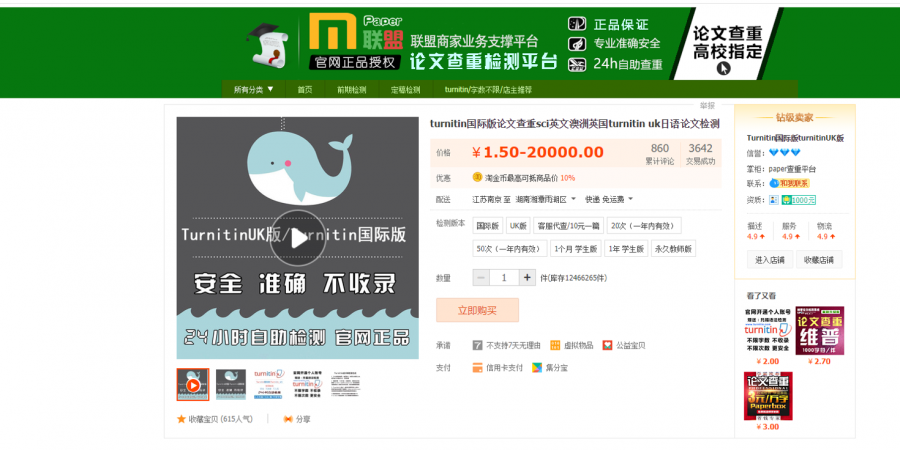This screenshot has height=450, width=900.
Task: Play the product video on main image
Action: (297, 238)
